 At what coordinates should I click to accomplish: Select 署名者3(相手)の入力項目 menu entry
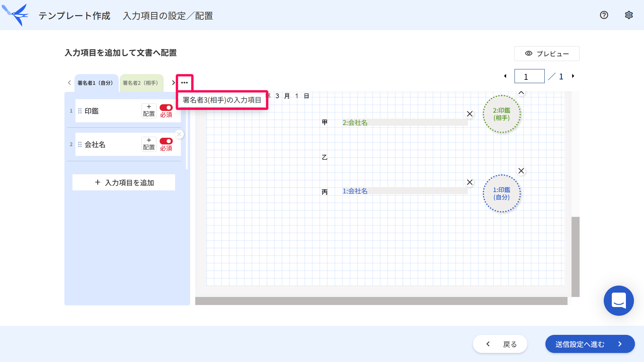click(x=222, y=100)
